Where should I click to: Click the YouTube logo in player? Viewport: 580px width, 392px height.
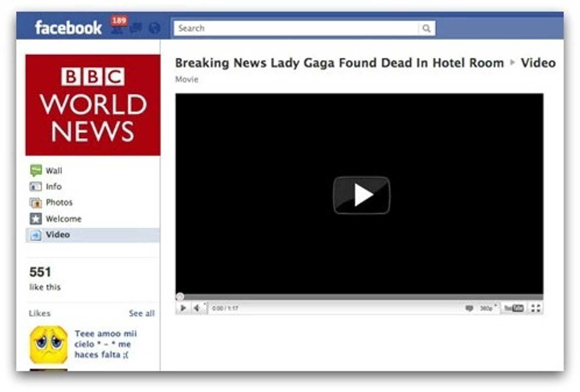click(x=514, y=308)
